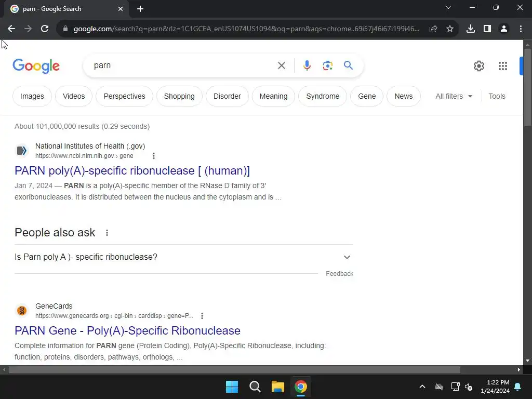
Task: Open tab search chevron in title bar
Action: click(x=448, y=7)
